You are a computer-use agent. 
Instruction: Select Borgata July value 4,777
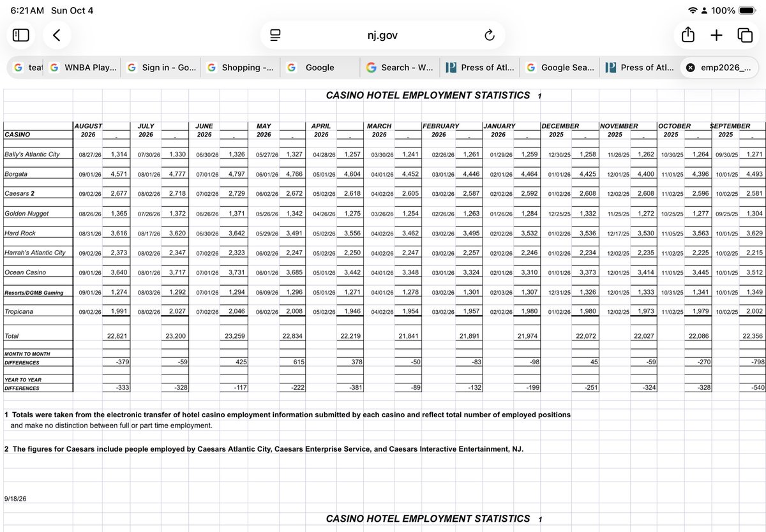click(176, 174)
